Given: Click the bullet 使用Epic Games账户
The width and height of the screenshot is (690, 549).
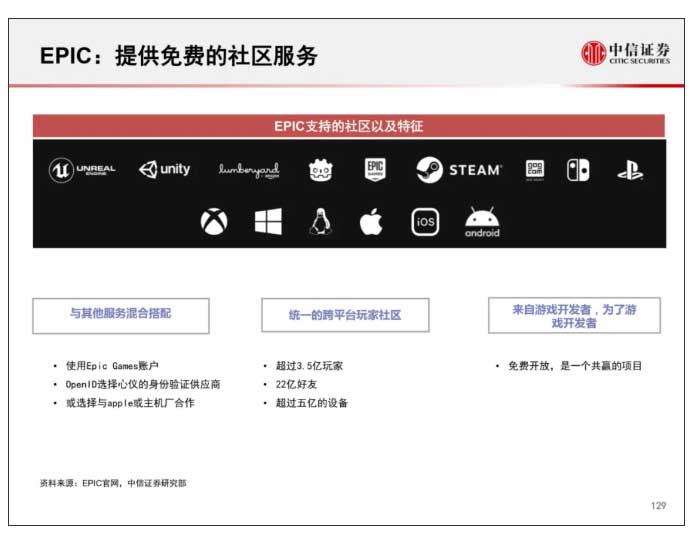Looking at the screenshot, I should click(112, 366).
